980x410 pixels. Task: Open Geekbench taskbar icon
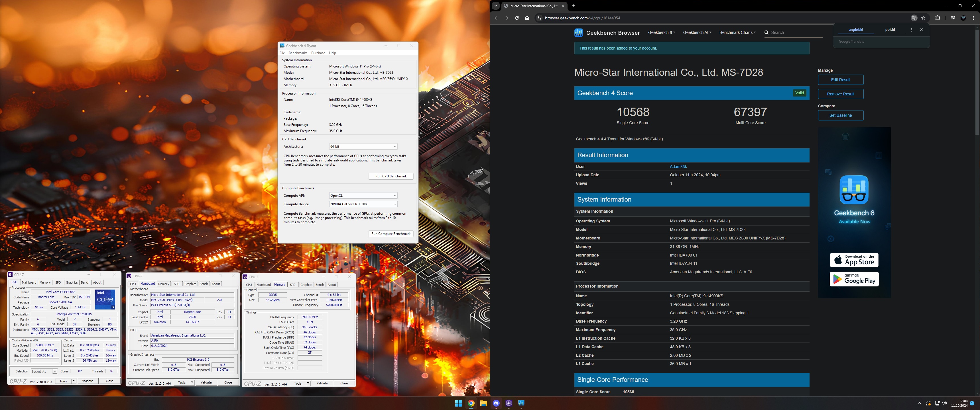coord(521,403)
